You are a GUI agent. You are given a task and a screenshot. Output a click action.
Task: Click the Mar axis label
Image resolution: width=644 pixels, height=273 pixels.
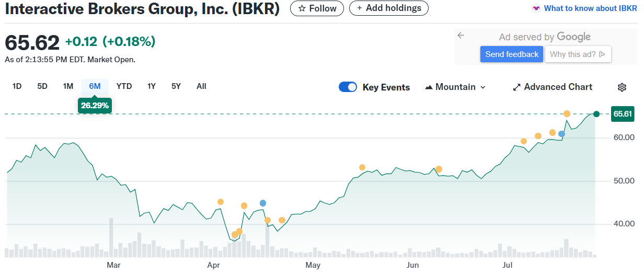coord(113,265)
